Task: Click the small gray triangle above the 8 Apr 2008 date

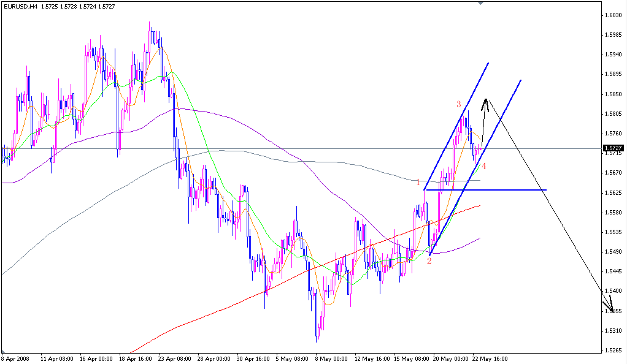Action: tap(3, 351)
